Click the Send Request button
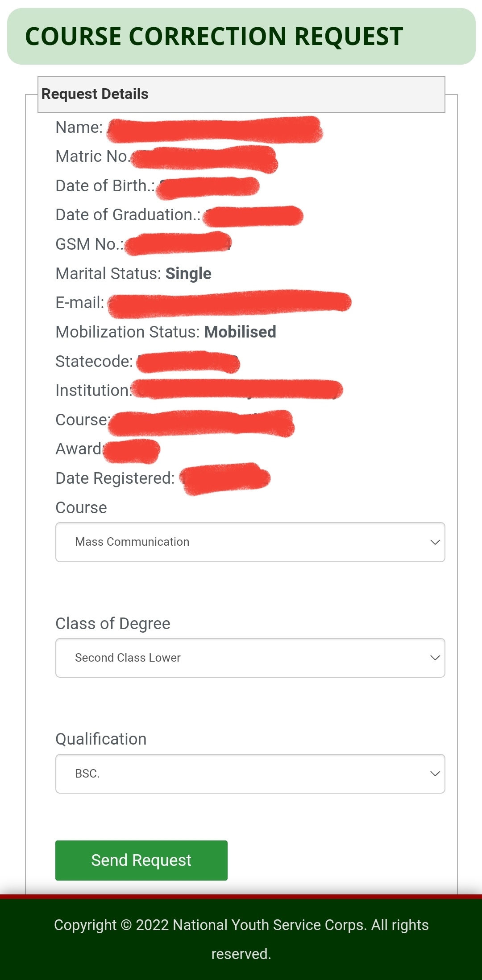This screenshot has width=482, height=980. pos(141,860)
